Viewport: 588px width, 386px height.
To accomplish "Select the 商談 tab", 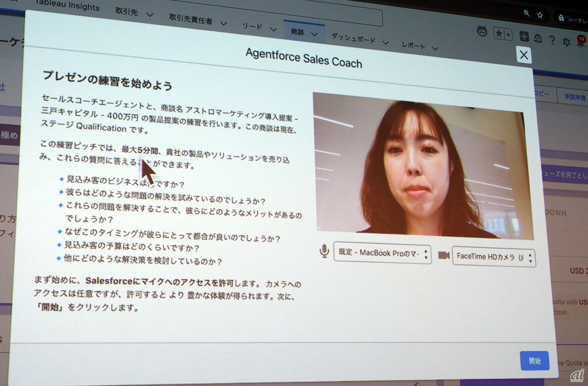I will 297,32.
